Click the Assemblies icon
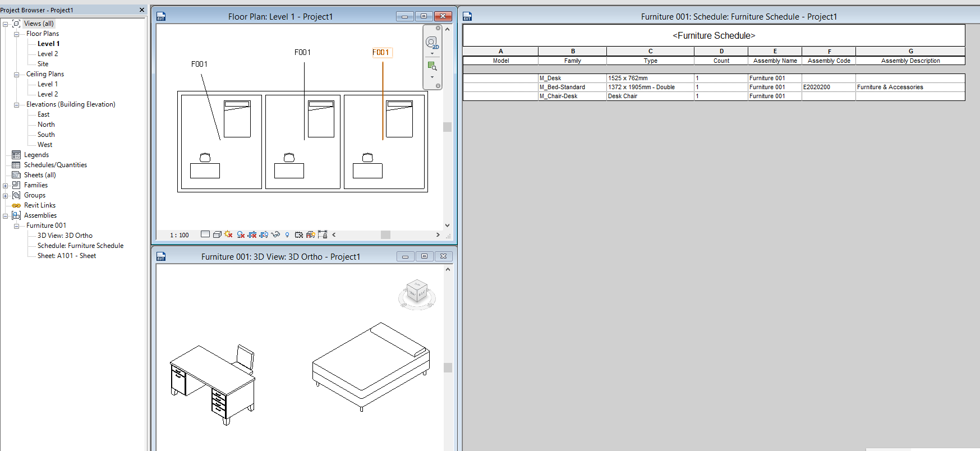980x451 pixels. click(16, 215)
